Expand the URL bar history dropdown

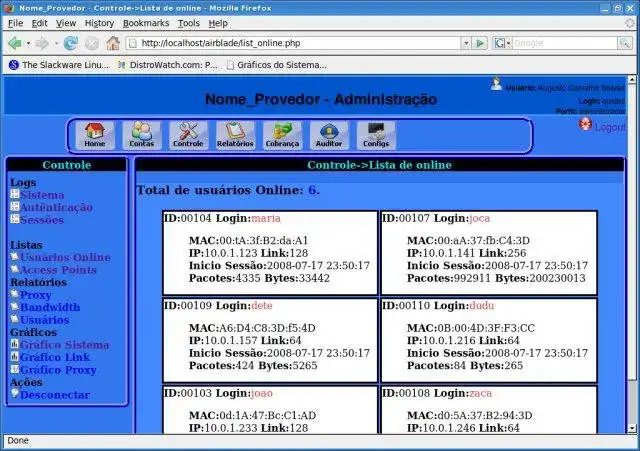[466, 43]
